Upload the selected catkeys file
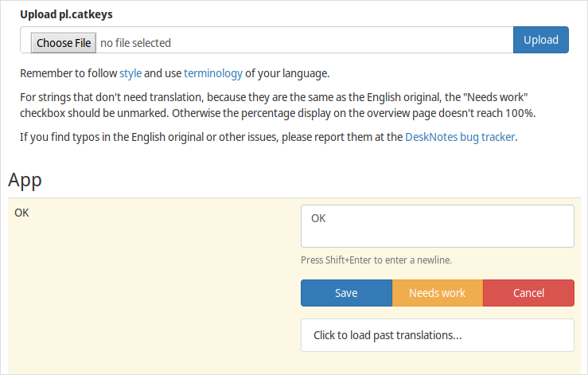The image size is (588, 375). tap(541, 40)
